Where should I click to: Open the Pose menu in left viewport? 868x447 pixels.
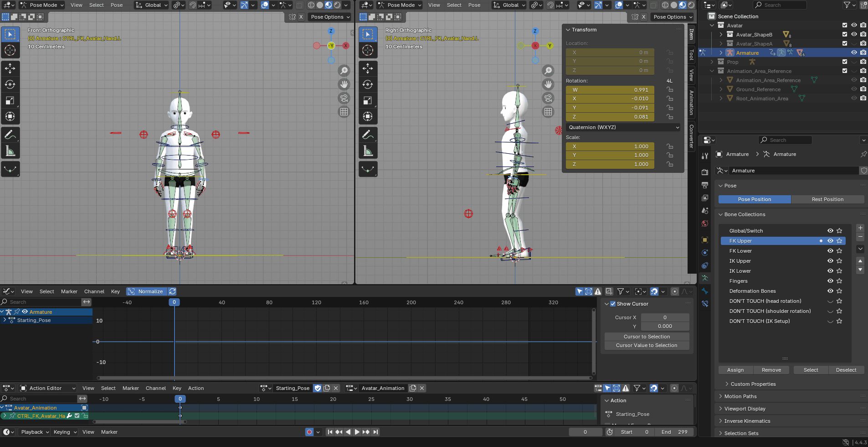117,5
